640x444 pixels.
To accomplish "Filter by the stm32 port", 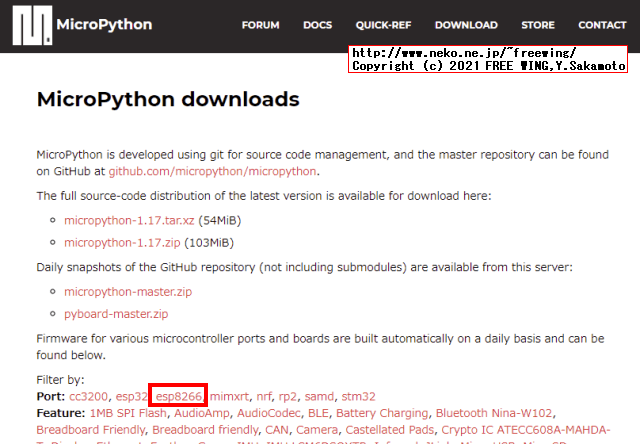I will tap(357, 396).
